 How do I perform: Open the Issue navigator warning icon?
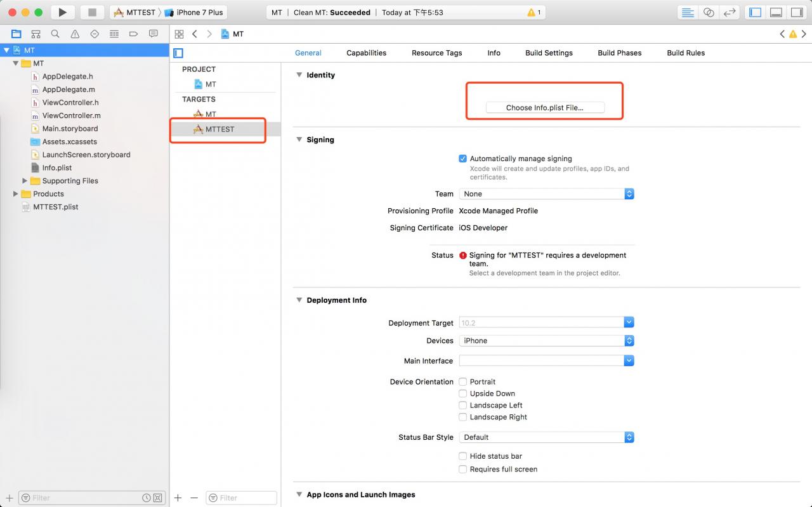click(75, 34)
